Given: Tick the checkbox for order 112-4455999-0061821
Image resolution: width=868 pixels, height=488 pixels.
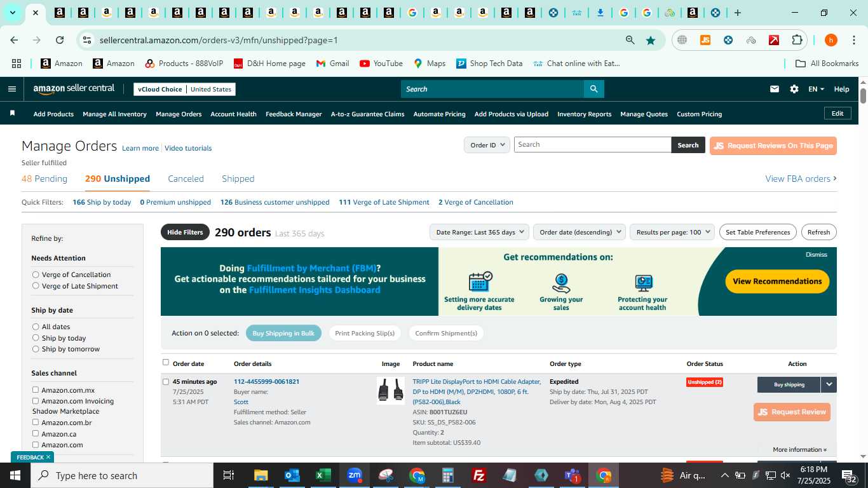Looking at the screenshot, I should tap(166, 382).
